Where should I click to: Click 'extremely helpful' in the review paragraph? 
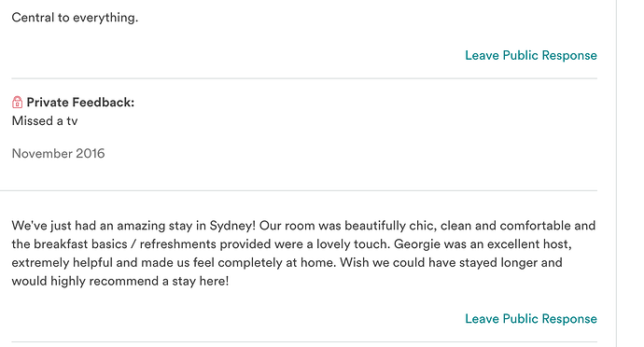(x=62, y=263)
